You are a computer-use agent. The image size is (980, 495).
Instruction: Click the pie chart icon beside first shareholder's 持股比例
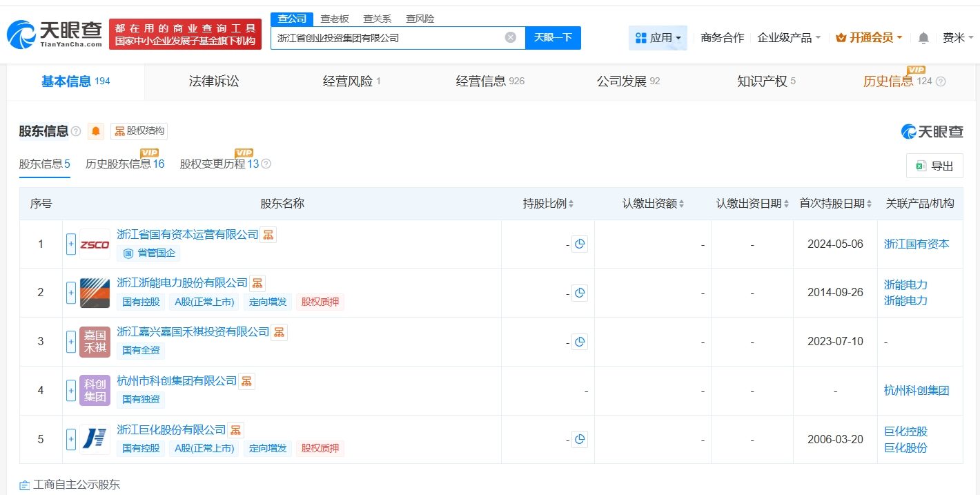pyautogui.click(x=580, y=244)
